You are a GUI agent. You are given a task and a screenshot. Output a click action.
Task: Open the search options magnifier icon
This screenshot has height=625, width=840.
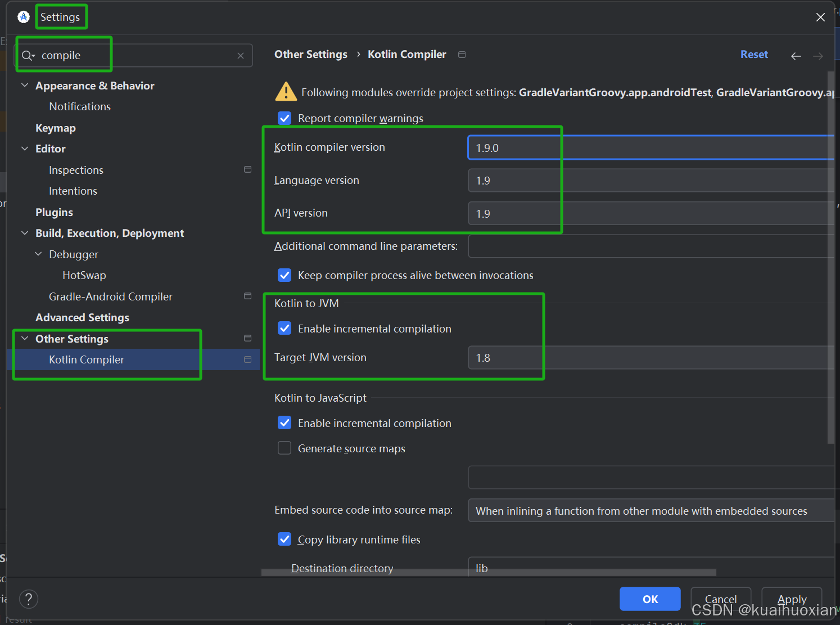pos(28,55)
